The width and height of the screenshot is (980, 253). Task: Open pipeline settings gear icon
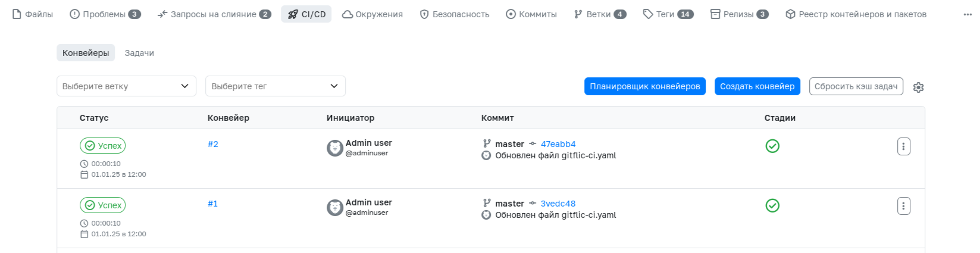click(918, 87)
